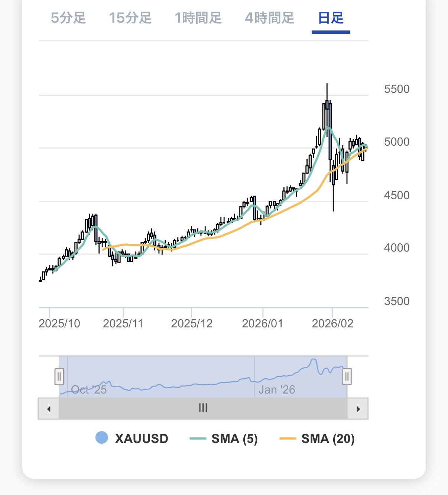Click the Oct '25 navigator label
This screenshot has width=448, height=495.
tap(89, 389)
